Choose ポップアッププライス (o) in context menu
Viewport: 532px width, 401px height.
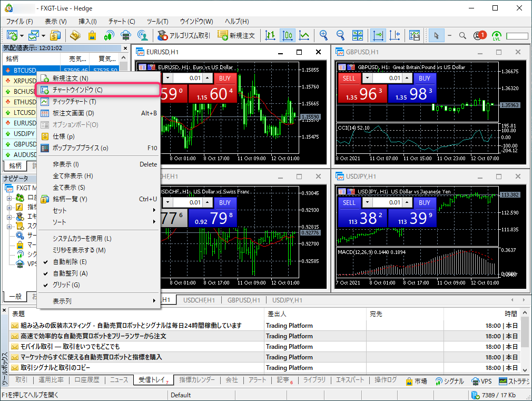(98, 148)
